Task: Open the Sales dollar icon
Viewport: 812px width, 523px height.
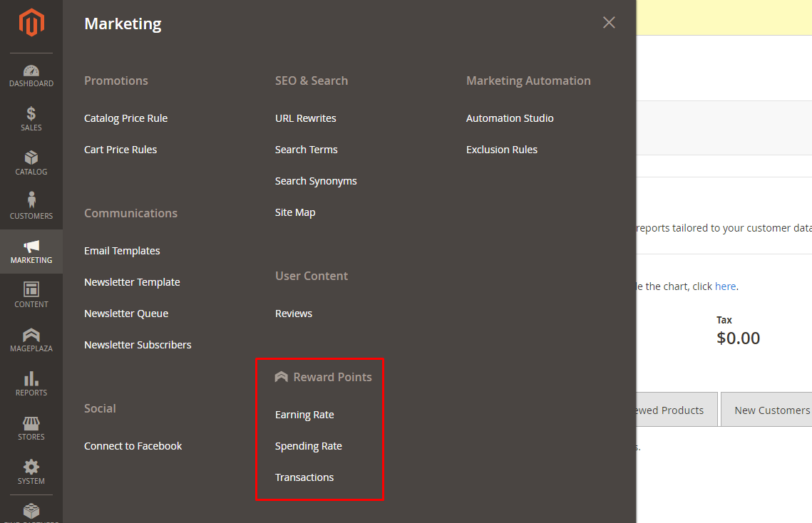Action: pyautogui.click(x=31, y=114)
